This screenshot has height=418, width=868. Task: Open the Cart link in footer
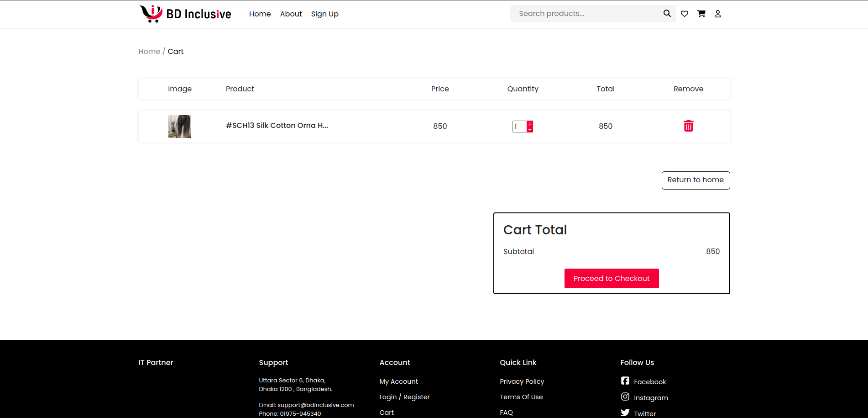point(387,413)
